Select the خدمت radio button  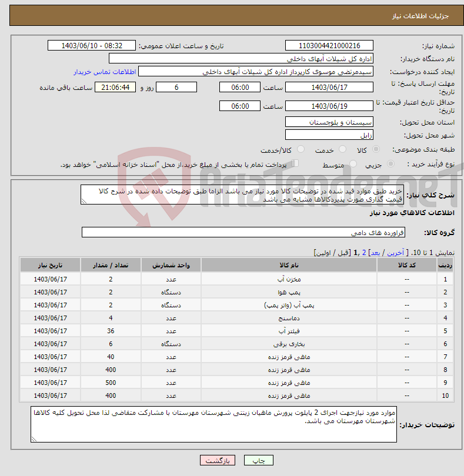[342, 149]
